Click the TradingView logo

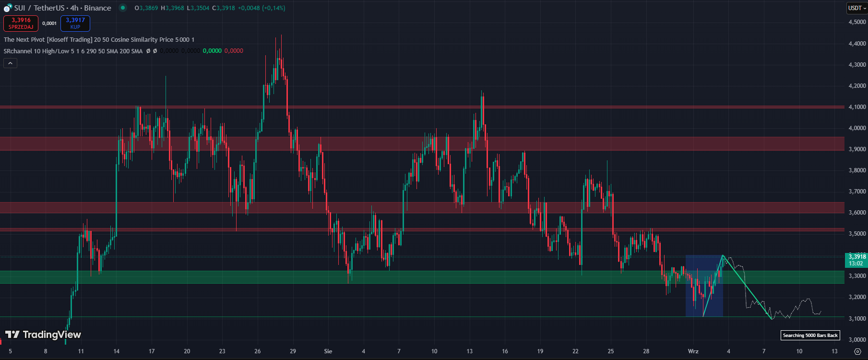pyautogui.click(x=43, y=335)
